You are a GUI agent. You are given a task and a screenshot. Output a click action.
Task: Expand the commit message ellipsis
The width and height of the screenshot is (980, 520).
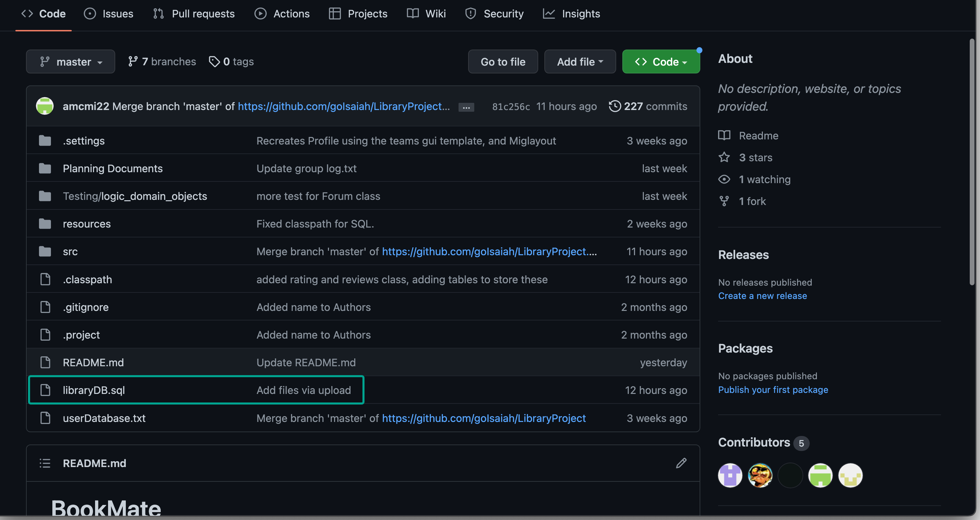tap(466, 107)
